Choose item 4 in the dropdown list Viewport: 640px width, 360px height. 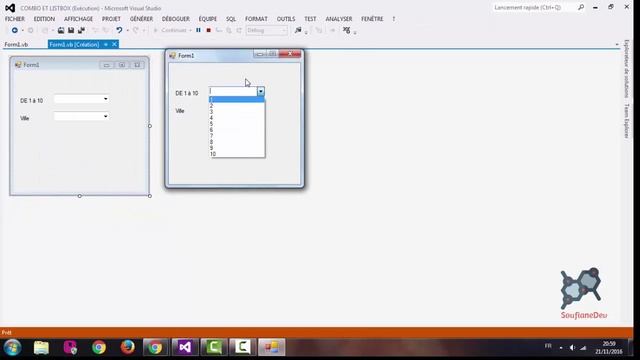[x=237, y=118]
